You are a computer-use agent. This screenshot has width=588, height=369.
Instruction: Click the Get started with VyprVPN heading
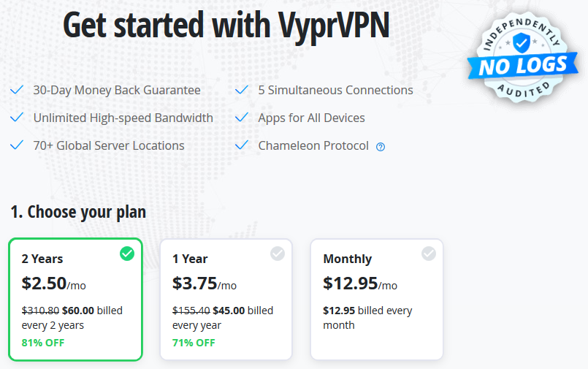(226, 26)
